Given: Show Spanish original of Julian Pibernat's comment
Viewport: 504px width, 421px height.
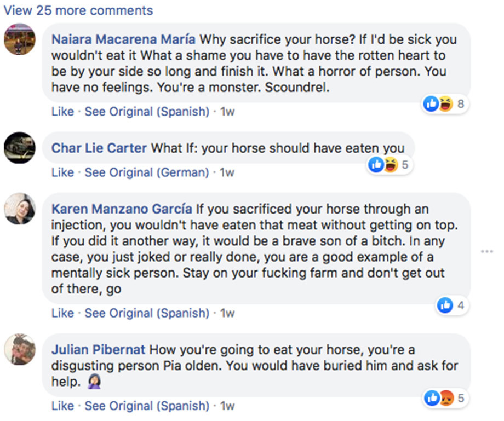Looking at the screenshot, I should (147, 406).
